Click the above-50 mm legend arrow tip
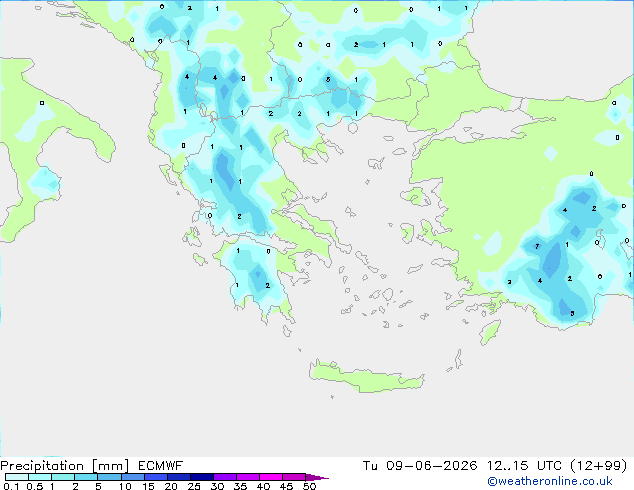The height and width of the screenshot is (490, 634). tap(318, 477)
